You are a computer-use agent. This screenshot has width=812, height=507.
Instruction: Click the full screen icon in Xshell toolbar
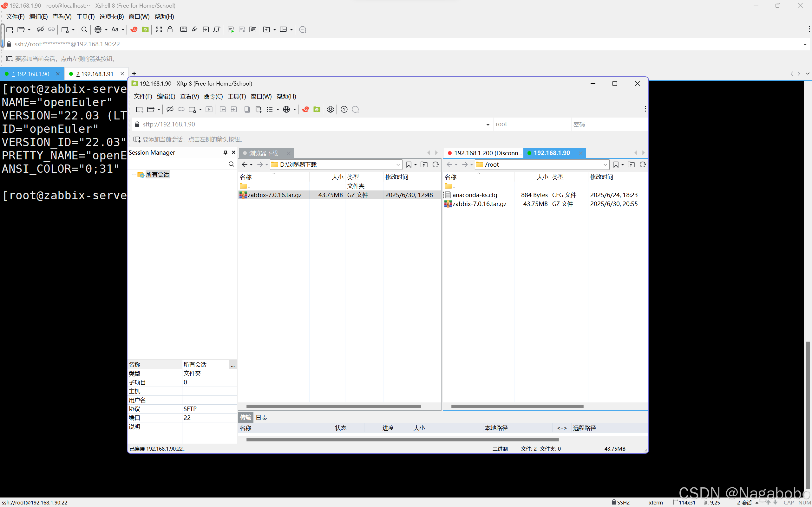click(159, 29)
